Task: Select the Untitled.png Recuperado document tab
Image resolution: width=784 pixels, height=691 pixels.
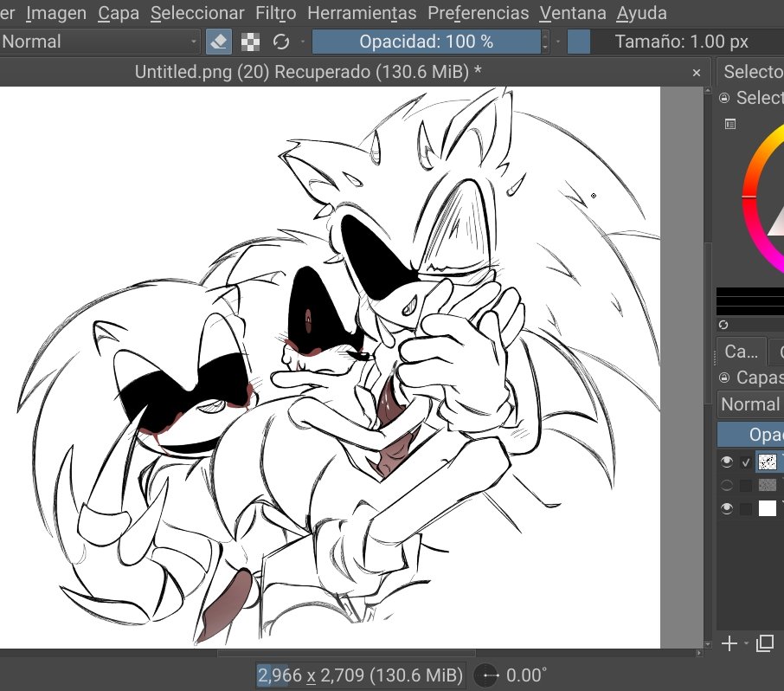Action: (x=308, y=72)
